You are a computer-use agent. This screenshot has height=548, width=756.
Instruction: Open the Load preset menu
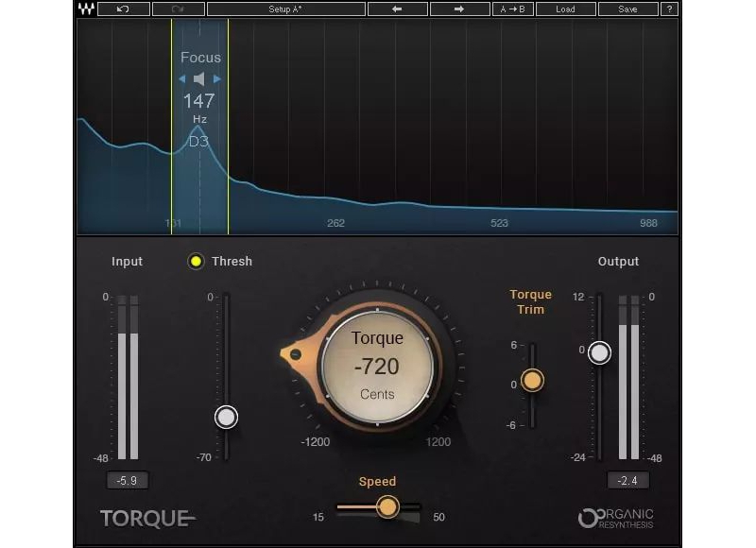tap(565, 9)
